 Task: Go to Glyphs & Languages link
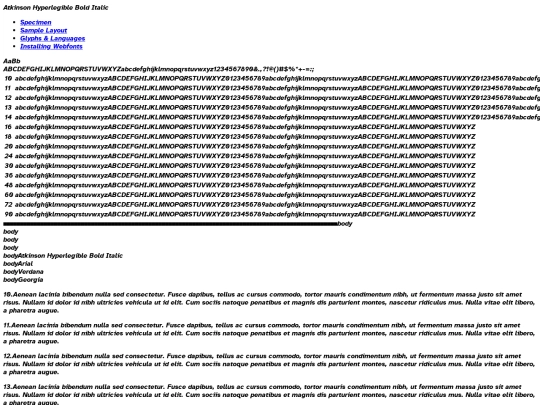[52, 38]
